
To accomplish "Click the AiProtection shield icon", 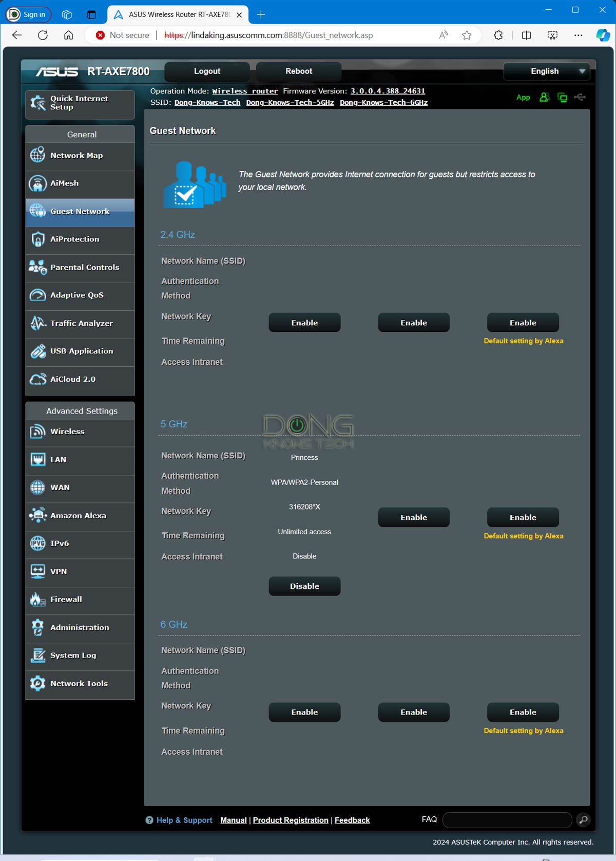I will point(37,239).
